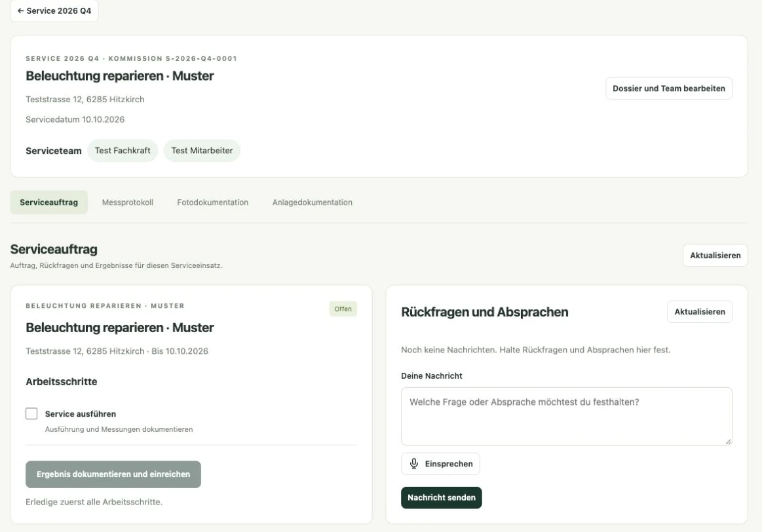
Task: Go back to Service 2026 Q4
Action: coord(54,10)
